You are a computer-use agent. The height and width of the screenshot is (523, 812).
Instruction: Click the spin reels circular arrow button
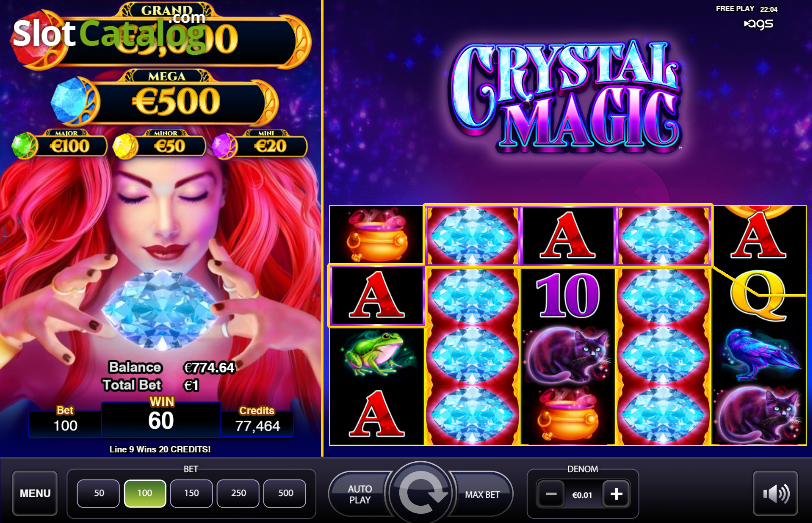pos(421,492)
